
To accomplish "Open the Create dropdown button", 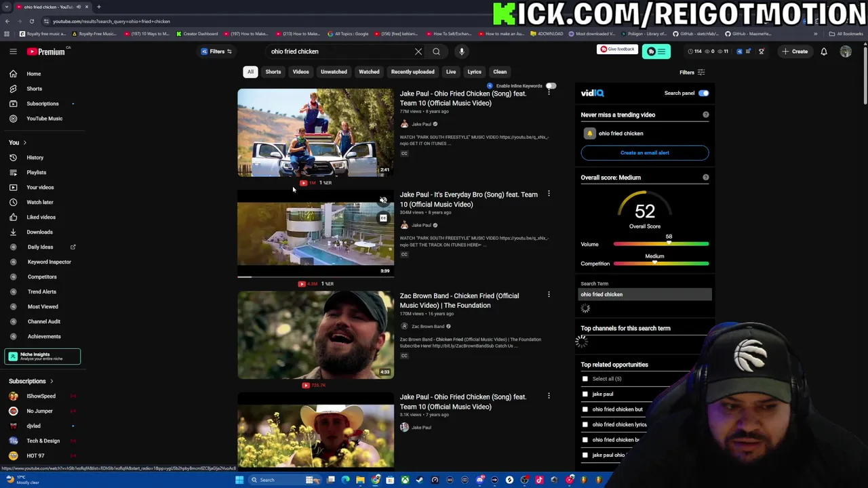I will 795,52.
